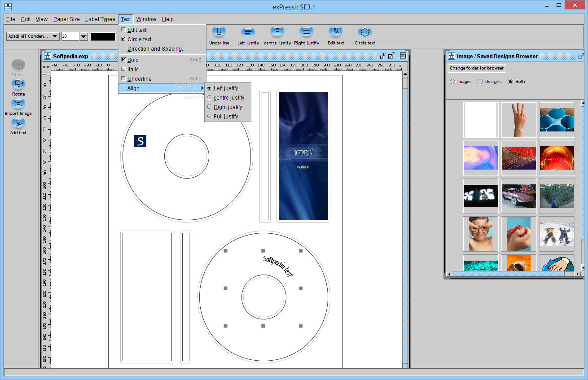The height and width of the screenshot is (380, 588).
Task: Click the Import Image tool icon
Action: 18,103
